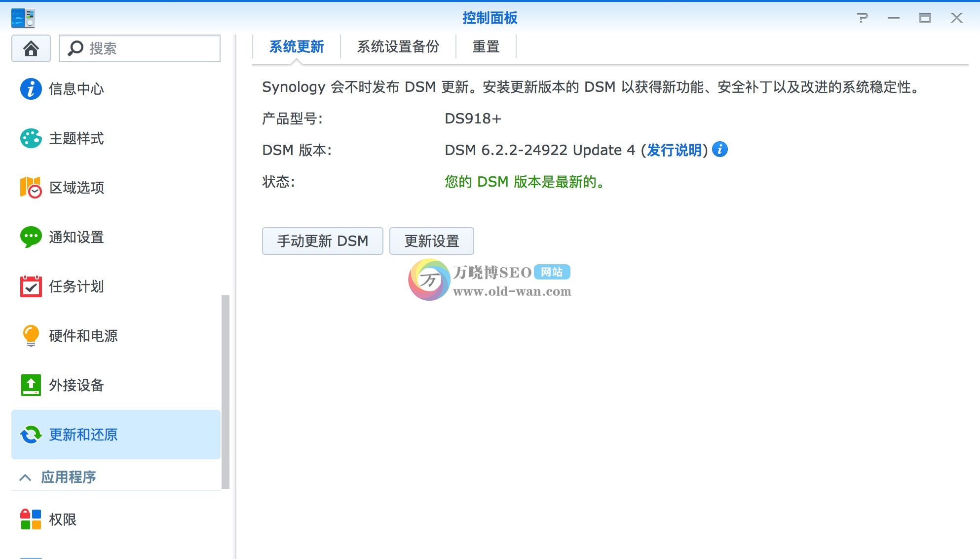Switch to 系统设置备份 tab
Viewport: 980px width, 559px height.
[x=398, y=47]
